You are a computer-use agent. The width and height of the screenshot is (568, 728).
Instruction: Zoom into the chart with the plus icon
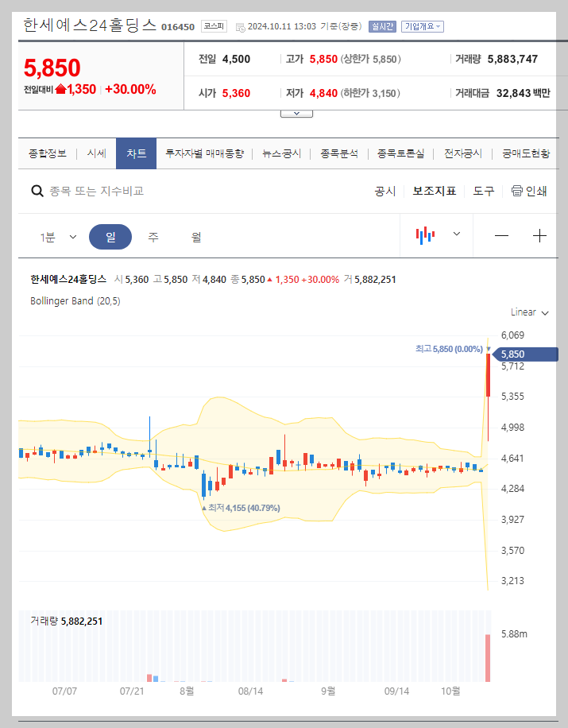click(x=540, y=235)
